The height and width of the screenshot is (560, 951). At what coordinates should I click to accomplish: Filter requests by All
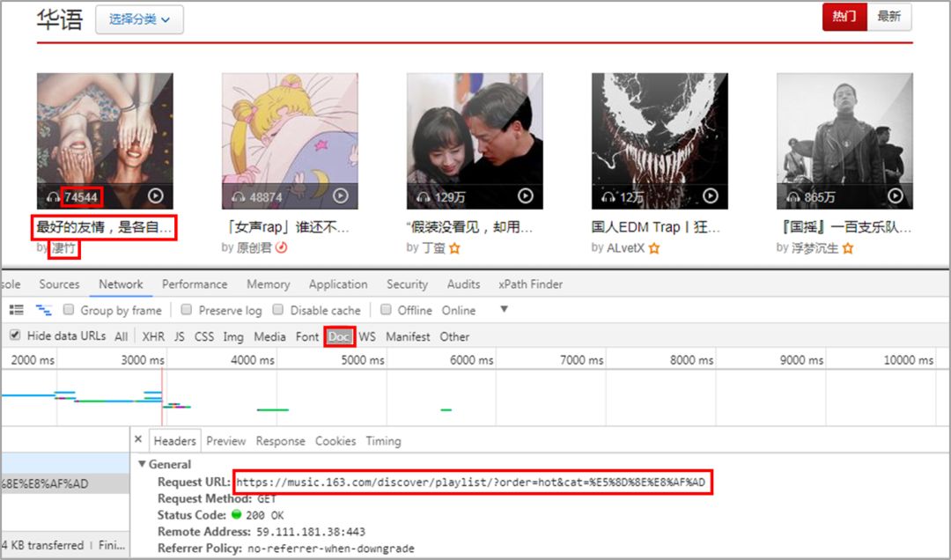click(x=122, y=336)
